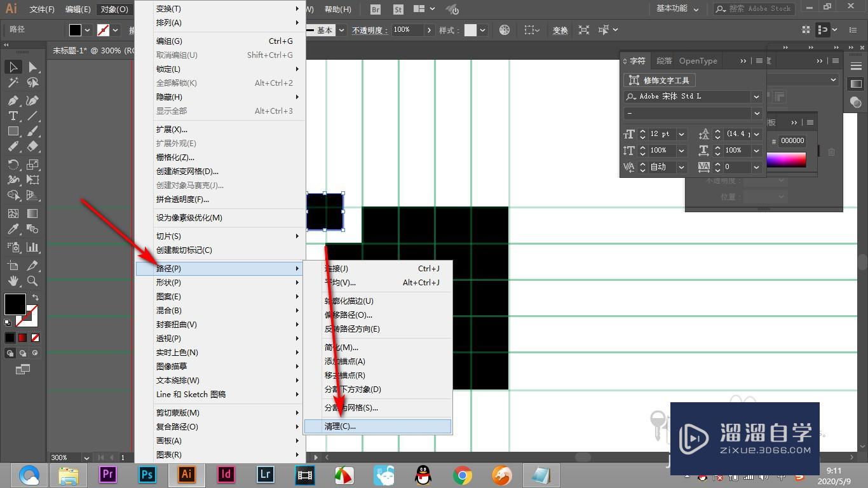Choose the Magic Wand tool
The width and height of the screenshot is (868, 488).
coord(13,83)
